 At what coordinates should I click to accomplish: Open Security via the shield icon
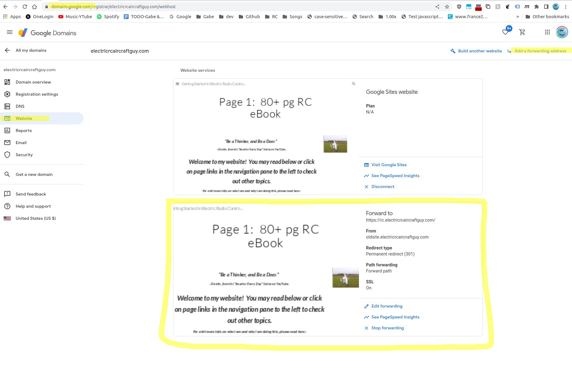(x=24, y=155)
